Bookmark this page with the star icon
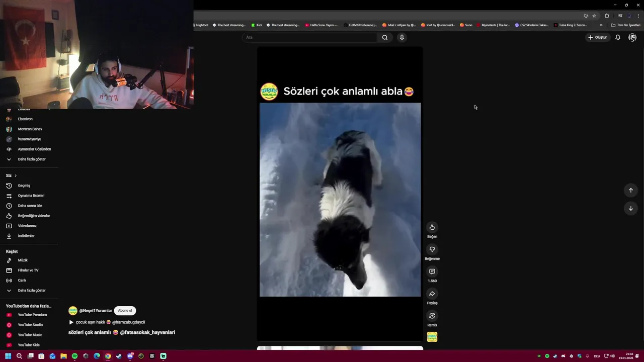Screen dimensions: 644x362 pos(594,16)
